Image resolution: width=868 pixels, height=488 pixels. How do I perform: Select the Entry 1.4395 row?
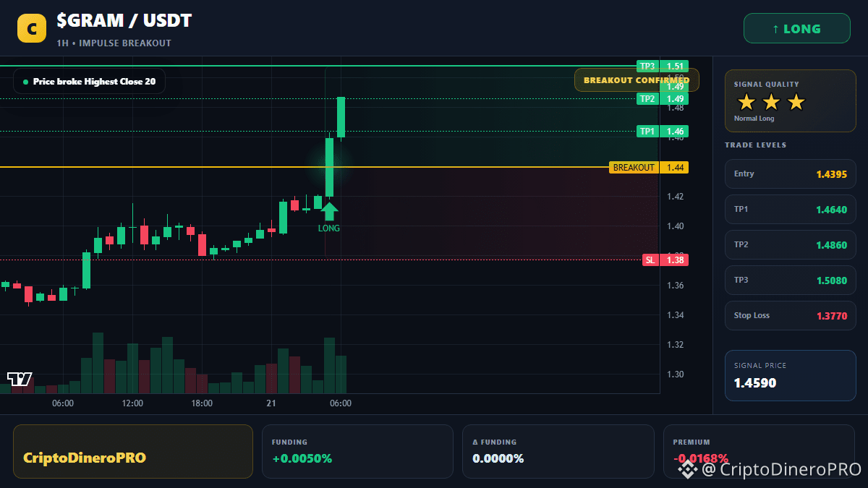(790, 174)
